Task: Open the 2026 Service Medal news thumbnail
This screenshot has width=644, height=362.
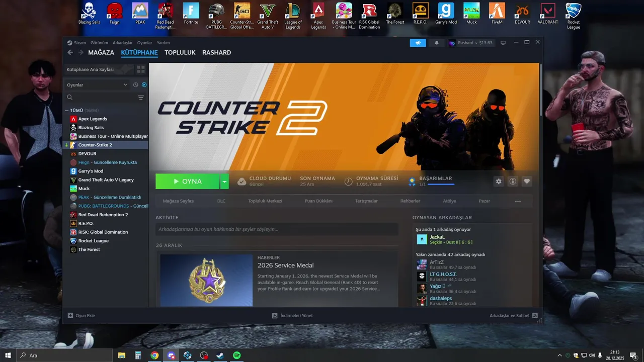Action: point(206,280)
